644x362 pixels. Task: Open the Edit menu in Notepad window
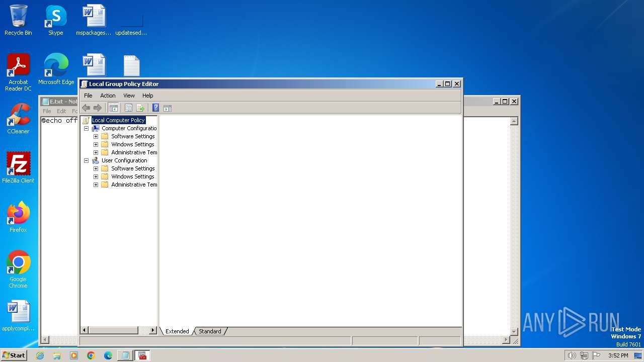61,111
